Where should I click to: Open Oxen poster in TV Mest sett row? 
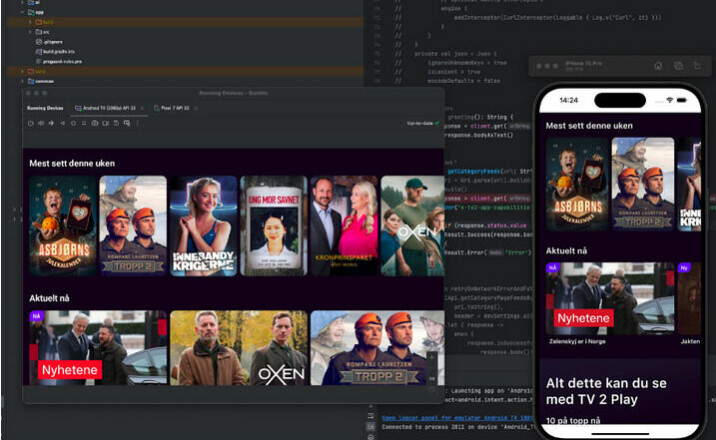point(412,226)
